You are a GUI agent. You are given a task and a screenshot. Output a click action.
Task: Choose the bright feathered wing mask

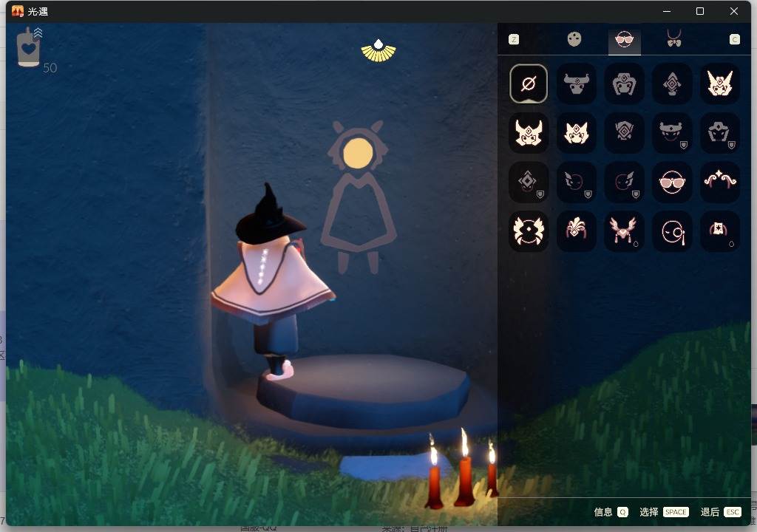[529, 231]
